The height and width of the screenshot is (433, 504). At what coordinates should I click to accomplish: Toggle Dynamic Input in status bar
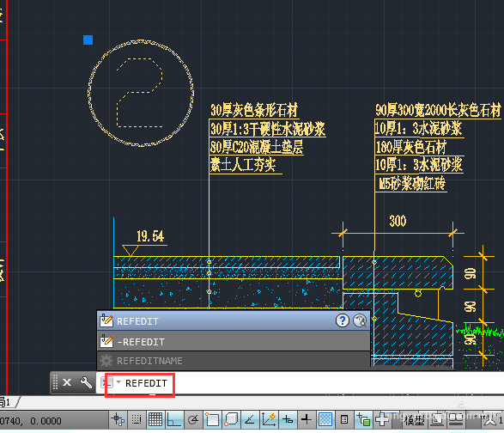[288, 419]
